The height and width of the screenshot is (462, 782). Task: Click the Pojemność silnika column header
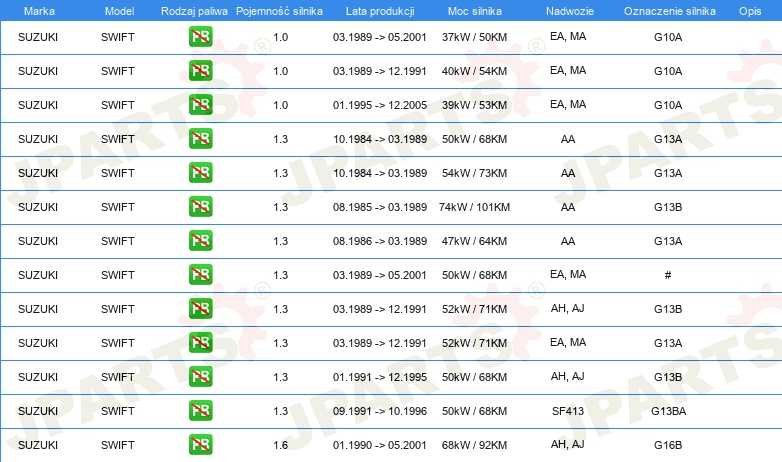[279, 11]
